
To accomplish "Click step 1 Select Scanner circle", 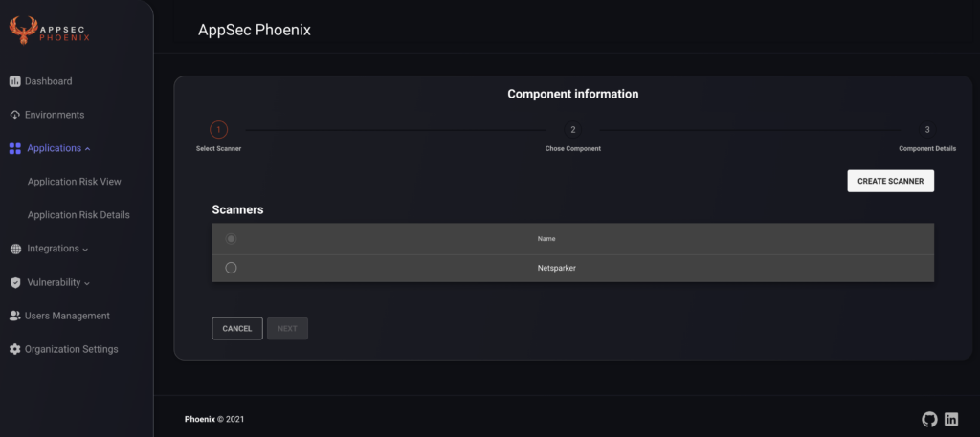I will pos(219,130).
